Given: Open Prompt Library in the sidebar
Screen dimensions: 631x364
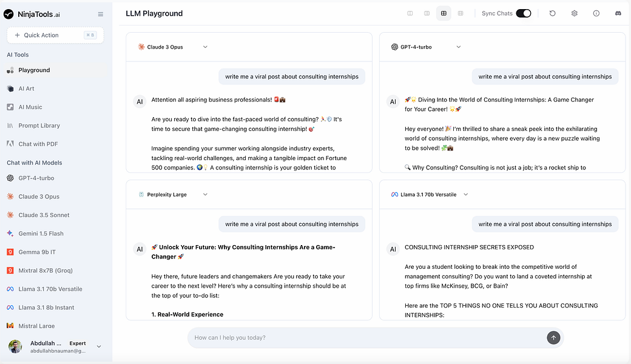Looking at the screenshot, I should point(39,126).
